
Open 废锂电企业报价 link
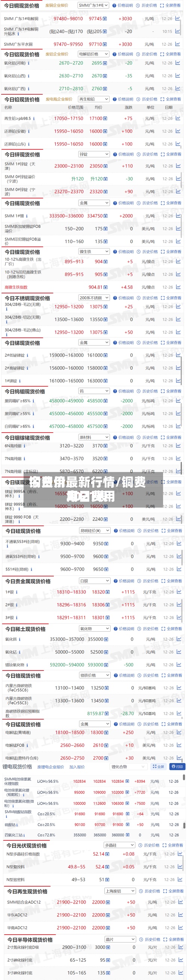click(50, 766)
